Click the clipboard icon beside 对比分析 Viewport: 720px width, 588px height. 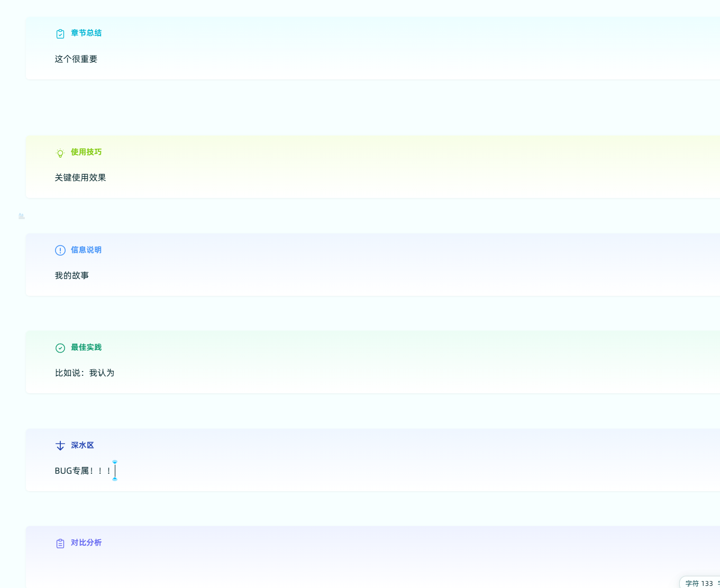pos(60,544)
